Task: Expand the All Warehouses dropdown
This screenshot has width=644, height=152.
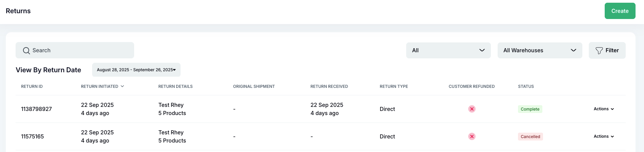Action: tap(540, 50)
